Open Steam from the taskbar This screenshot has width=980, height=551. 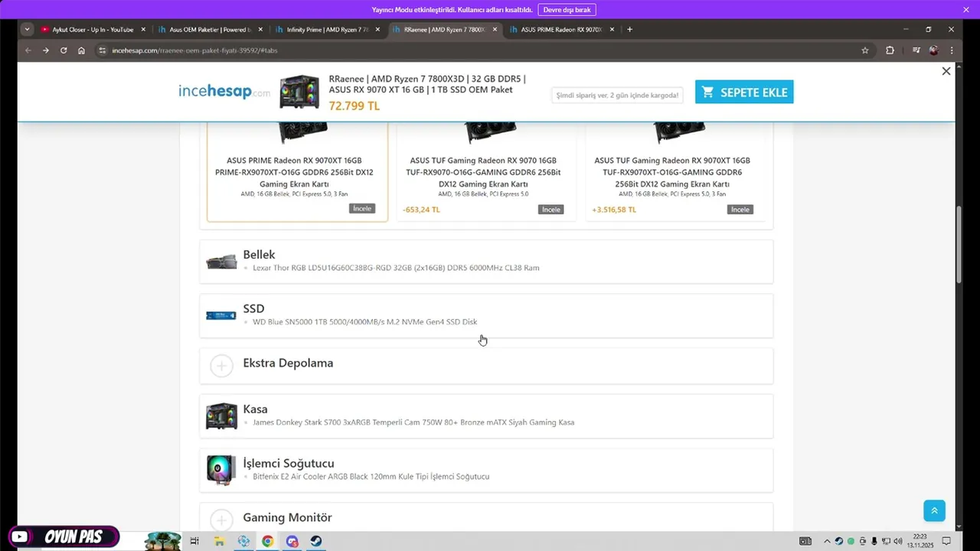click(x=315, y=541)
